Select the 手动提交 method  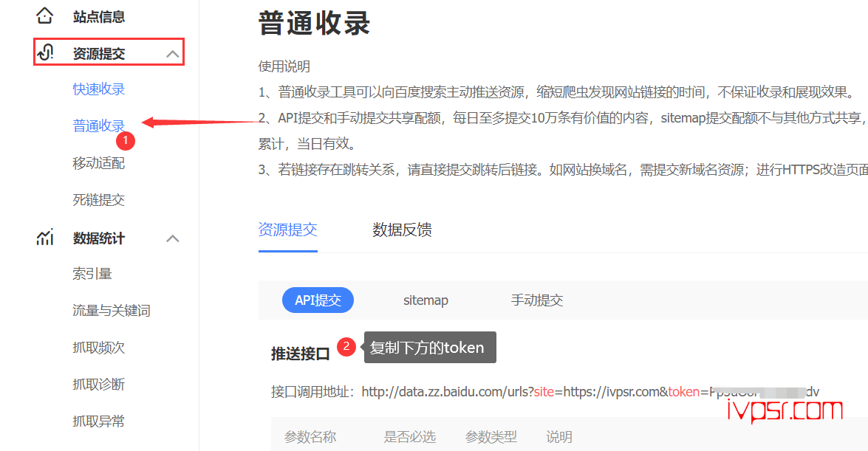click(537, 300)
